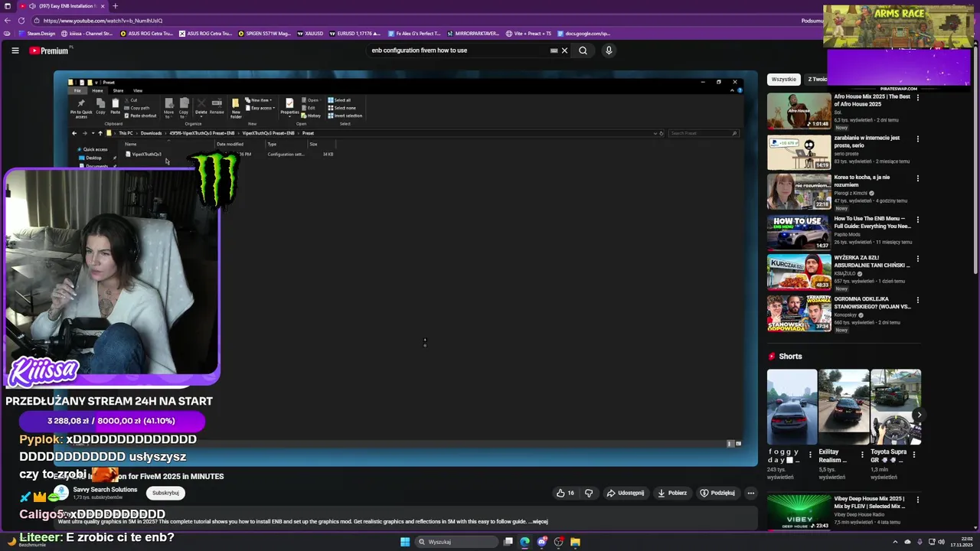Open Afro House Mix 2025 video thumbnail
The width and height of the screenshot is (980, 551).
(799, 112)
